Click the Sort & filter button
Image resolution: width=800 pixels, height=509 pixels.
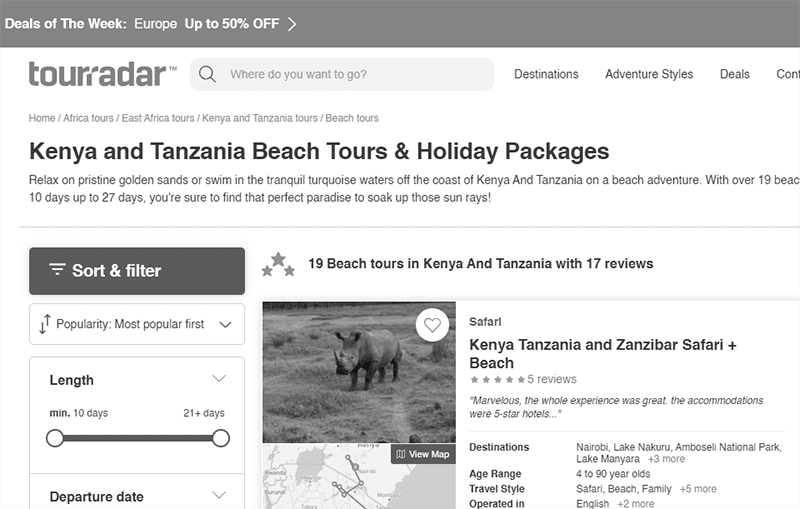[x=137, y=271]
